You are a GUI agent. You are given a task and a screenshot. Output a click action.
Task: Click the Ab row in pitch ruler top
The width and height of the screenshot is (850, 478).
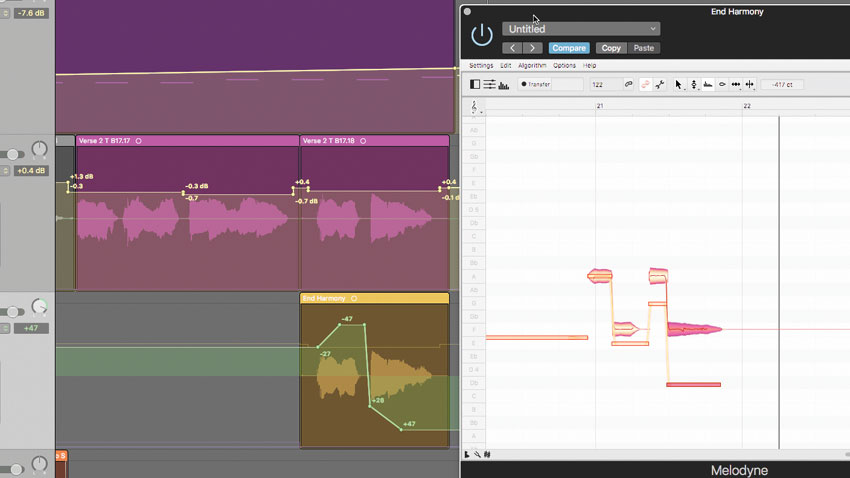pos(474,130)
